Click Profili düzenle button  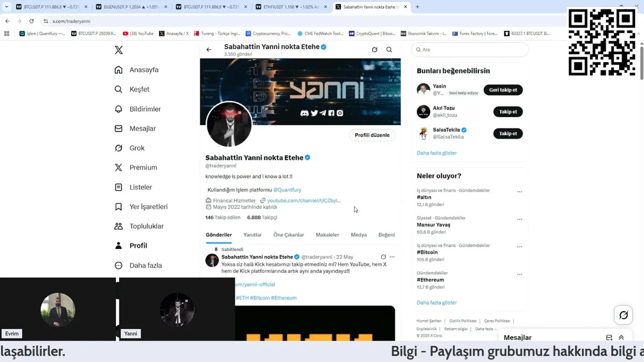tap(372, 135)
